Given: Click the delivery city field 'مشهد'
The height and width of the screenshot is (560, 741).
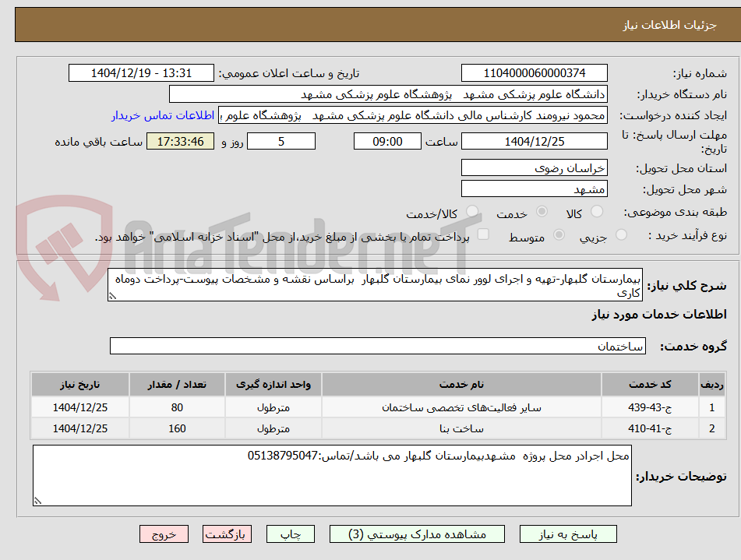Looking at the screenshot, I should tap(534, 189).
